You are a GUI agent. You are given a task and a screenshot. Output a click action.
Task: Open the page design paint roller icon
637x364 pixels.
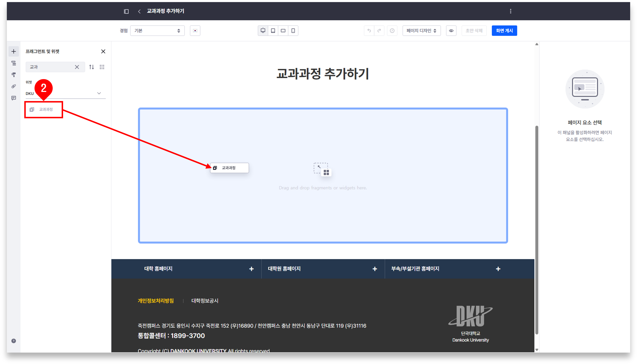click(13, 75)
